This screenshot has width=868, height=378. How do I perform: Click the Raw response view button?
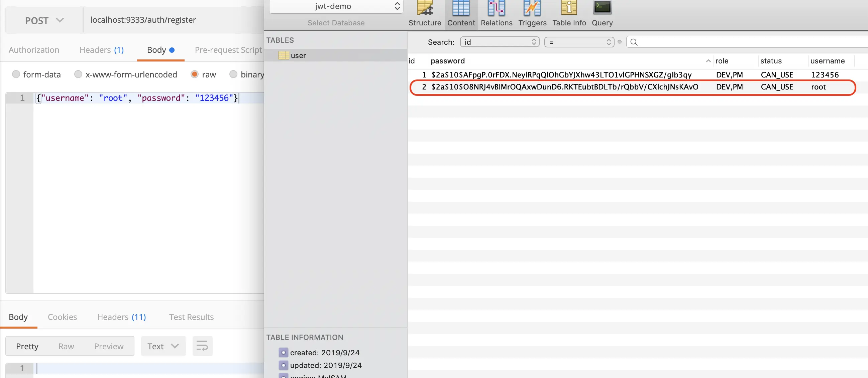(66, 346)
